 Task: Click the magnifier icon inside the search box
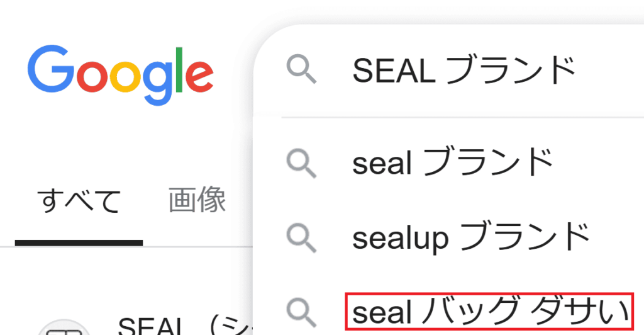click(x=301, y=69)
